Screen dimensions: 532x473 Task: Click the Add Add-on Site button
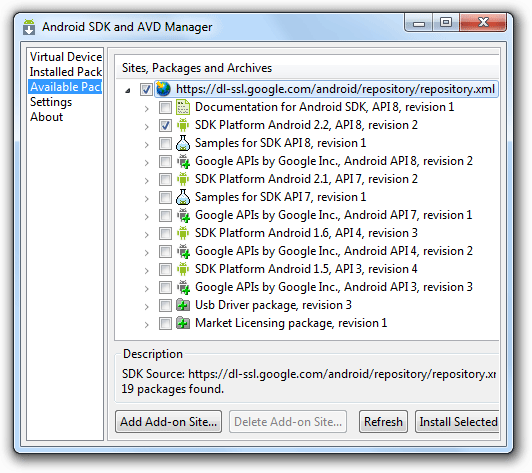click(x=168, y=422)
